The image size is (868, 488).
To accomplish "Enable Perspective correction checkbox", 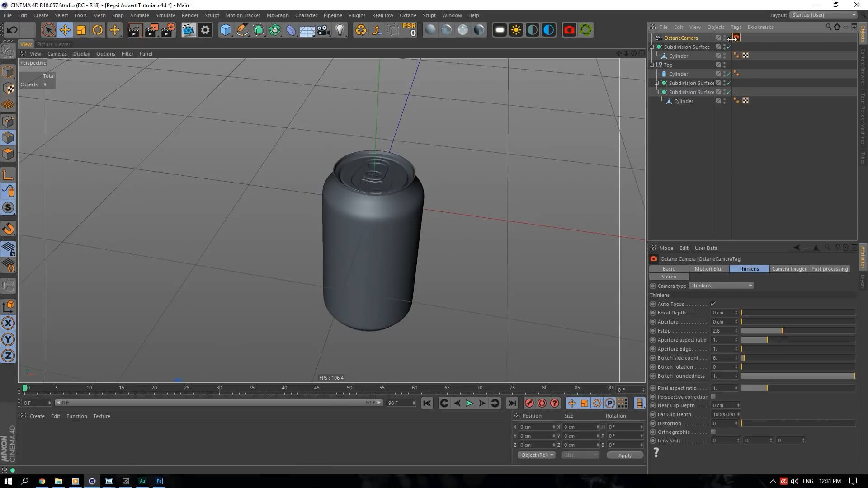I will pos(713,397).
